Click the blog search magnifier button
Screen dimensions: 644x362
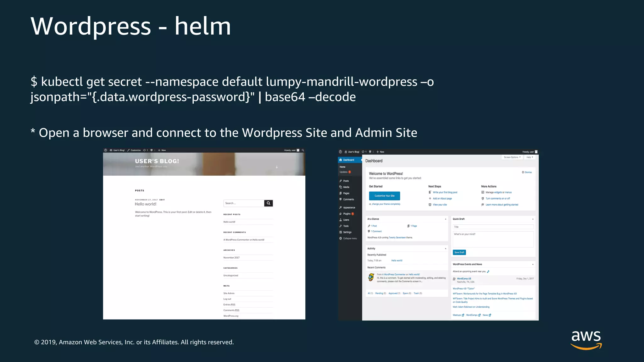coord(269,203)
